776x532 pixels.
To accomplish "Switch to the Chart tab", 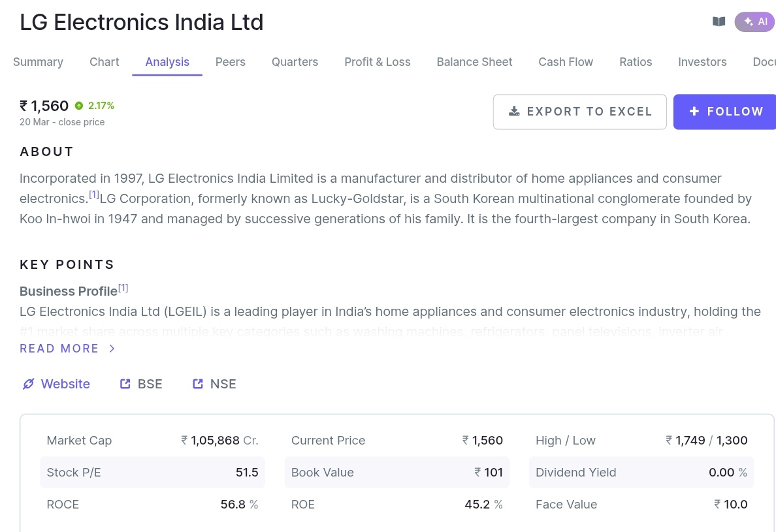I will (105, 62).
